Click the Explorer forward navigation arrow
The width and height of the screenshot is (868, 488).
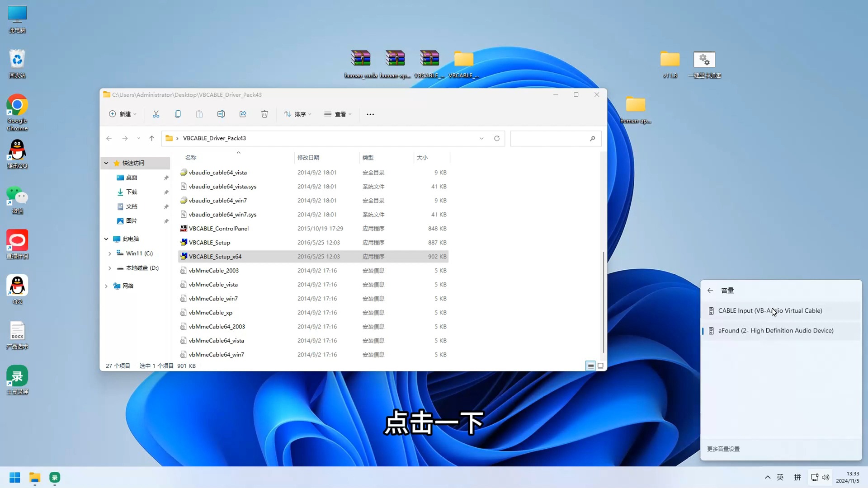(125, 138)
